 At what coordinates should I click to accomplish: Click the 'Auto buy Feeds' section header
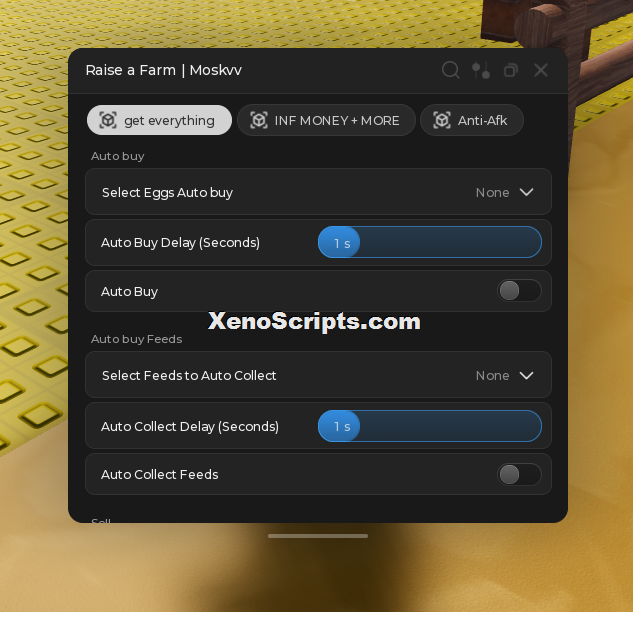click(136, 339)
